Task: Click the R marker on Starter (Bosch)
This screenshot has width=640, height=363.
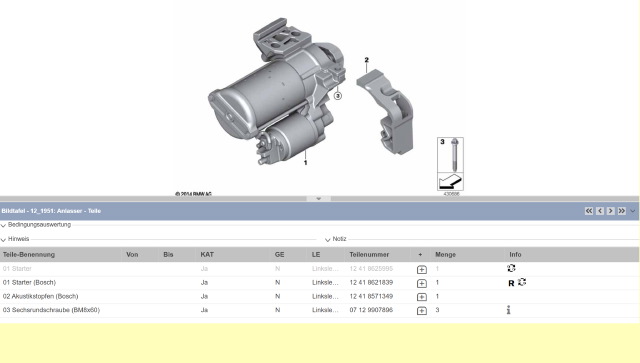Action: (x=511, y=283)
